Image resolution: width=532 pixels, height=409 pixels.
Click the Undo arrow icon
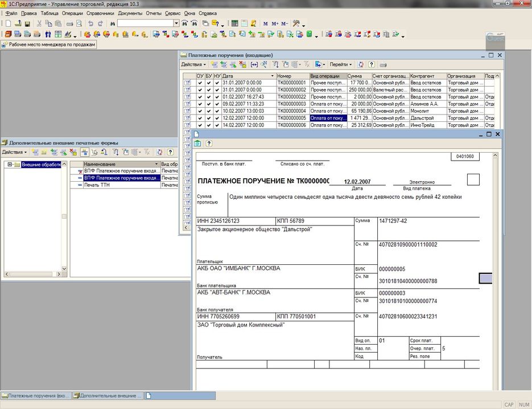pyautogui.click(x=90, y=23)
